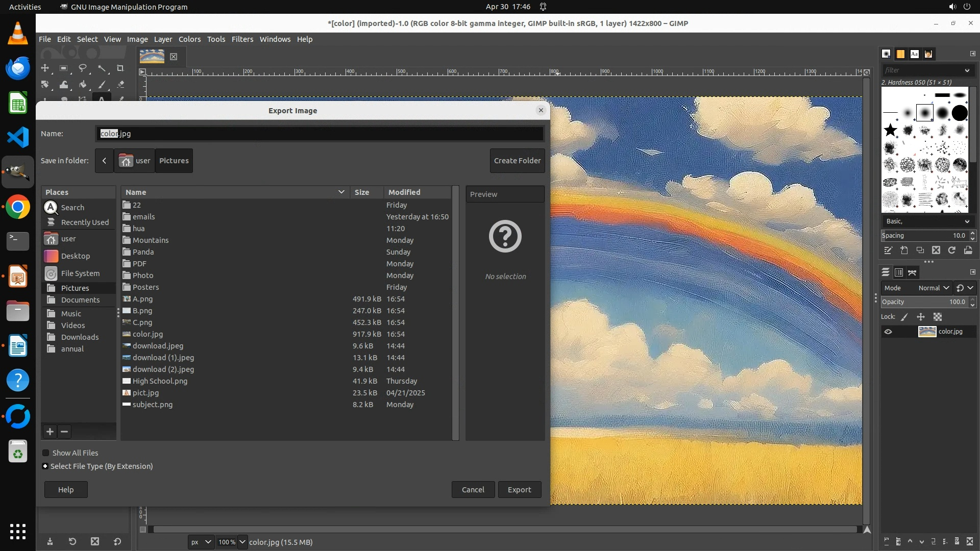Click the Create Folder button
The width and height of the screenshot is (980, 551).
coord(517,161)
